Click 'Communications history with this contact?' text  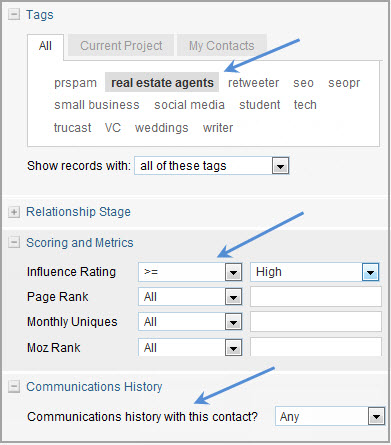coord(143,417)
